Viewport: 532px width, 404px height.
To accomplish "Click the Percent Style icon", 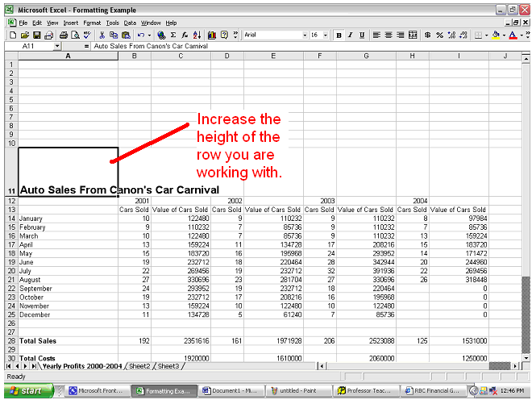I will pos(439,35).
